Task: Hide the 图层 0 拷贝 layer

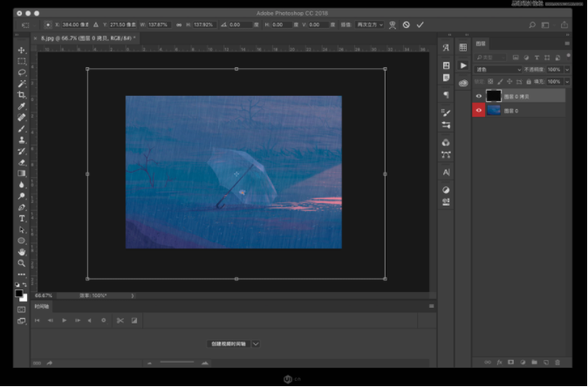Action: 478,97
